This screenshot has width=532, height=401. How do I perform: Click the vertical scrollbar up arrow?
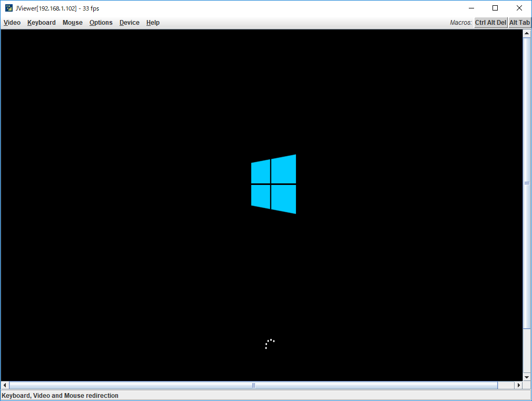click(x=527, y=33)
